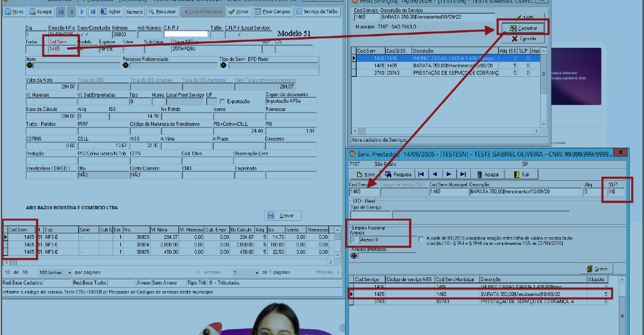644x335 pixels.
Task: Click the Próximo pagination link
Action: (x=327, y=272)
